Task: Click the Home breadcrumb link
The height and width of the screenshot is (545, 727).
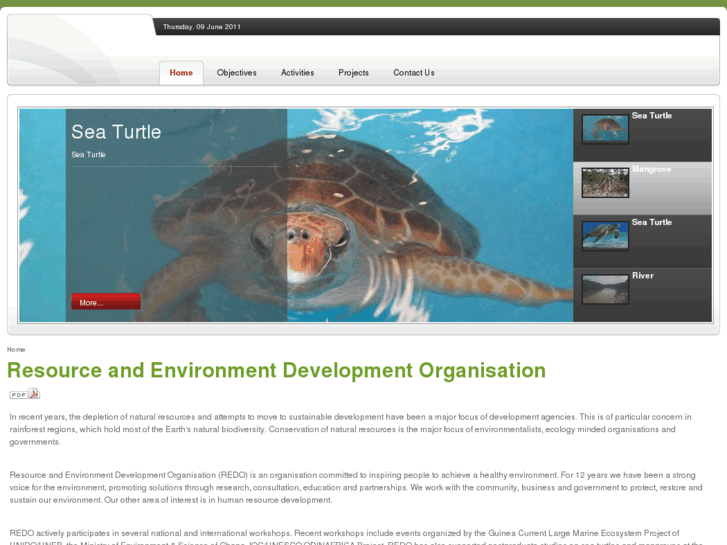Action: (16, 350)
